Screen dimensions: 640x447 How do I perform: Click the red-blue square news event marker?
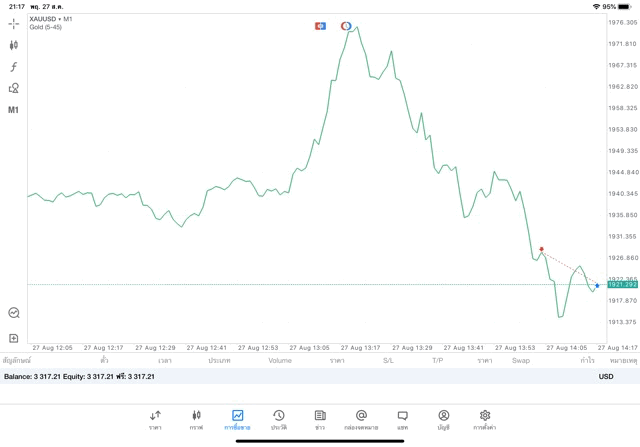[320, 25]
